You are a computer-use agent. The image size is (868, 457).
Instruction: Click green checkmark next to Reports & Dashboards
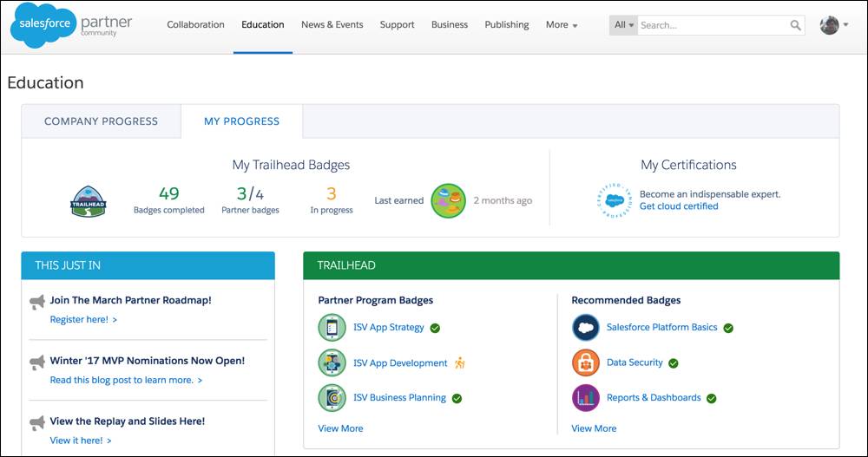click(x=712, y=398)
